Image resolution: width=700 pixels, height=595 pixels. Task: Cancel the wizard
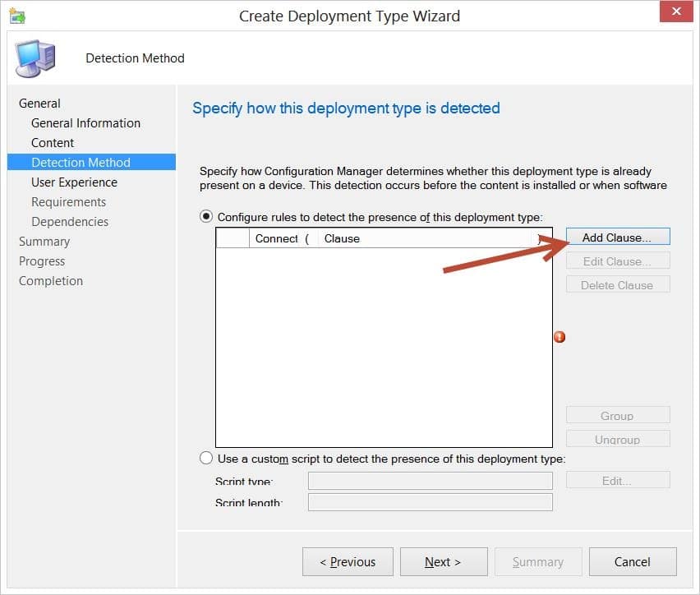point(633,562)
